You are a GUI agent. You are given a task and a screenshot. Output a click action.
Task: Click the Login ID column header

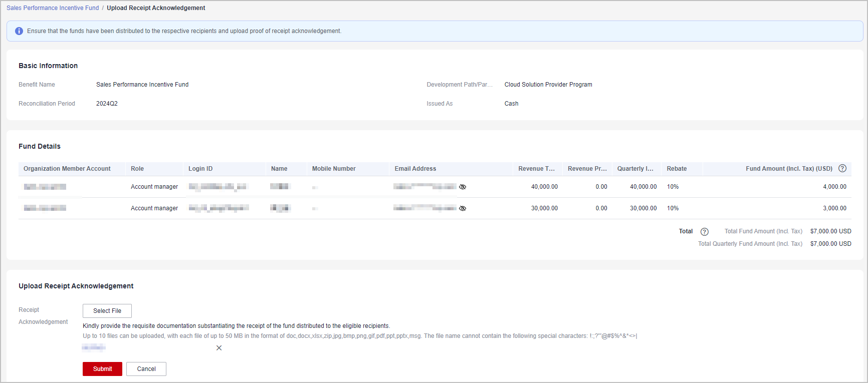[200, 169]
